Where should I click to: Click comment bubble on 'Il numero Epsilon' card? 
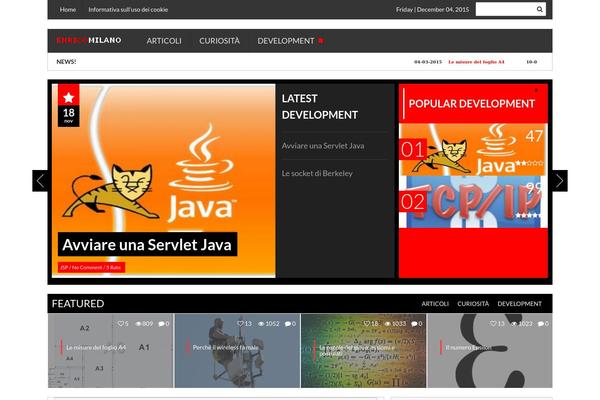pyautogui.click(x=541, y=324)
